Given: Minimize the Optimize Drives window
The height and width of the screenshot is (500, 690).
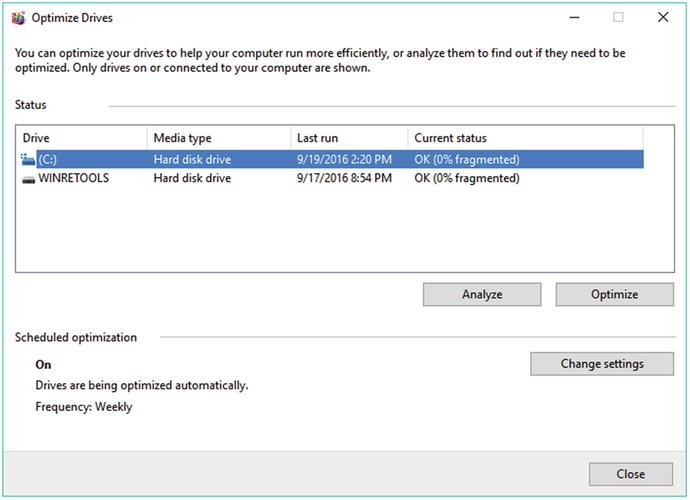Looking at the screenshot, I should (x=573, y=17).
